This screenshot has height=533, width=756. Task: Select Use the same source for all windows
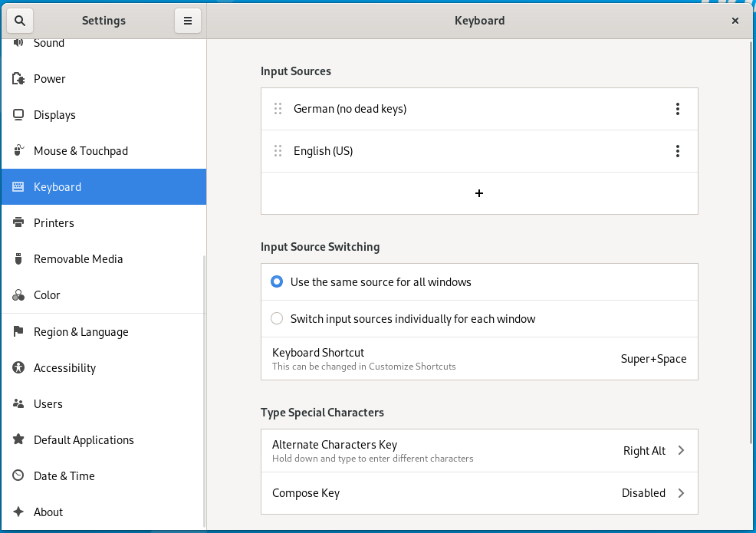click(x=277, y=281)
